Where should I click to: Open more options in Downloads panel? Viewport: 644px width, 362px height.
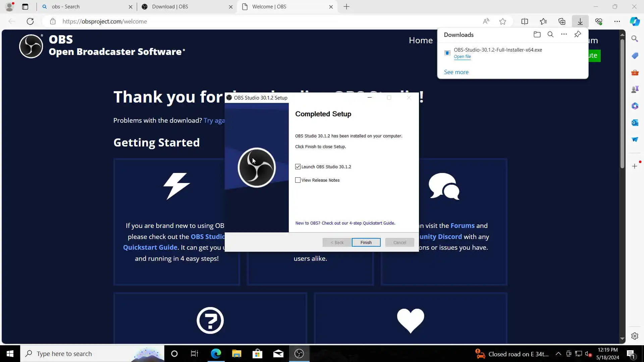pyautogui.click(x=564, y=35)
